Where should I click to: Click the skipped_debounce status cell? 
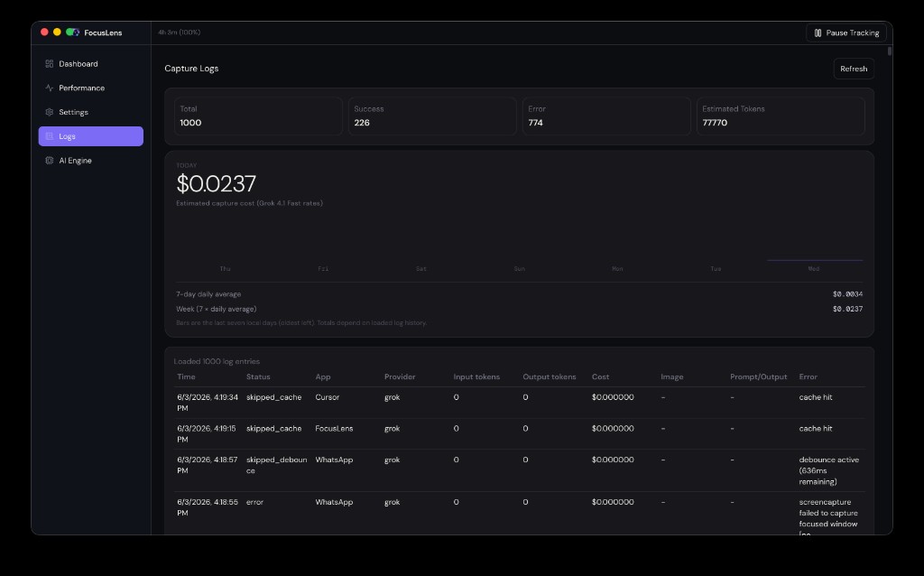[x=276, y=465]
